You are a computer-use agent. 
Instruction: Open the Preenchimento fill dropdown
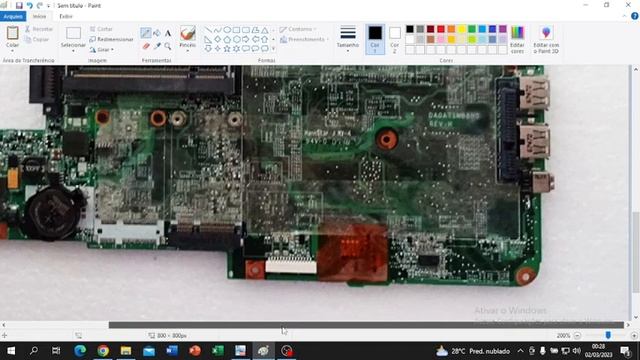pos(304,39)
